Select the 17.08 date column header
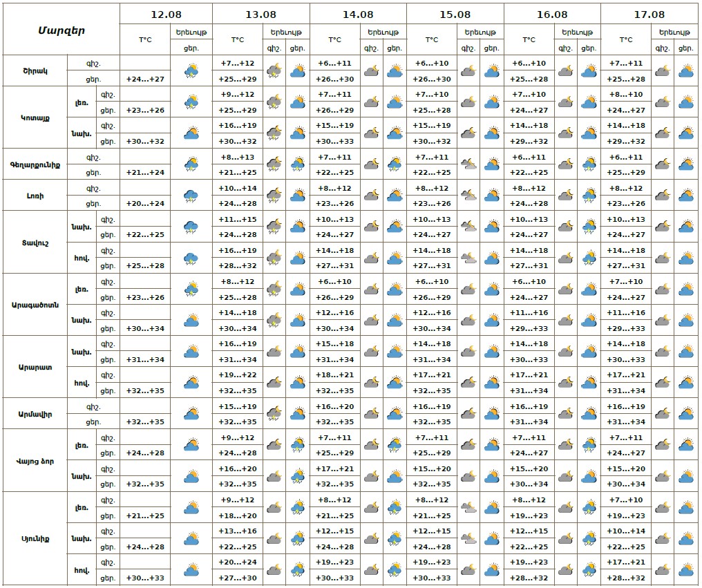Image resolution: width=702 pixels, height=588 pixels. point(649,14)
